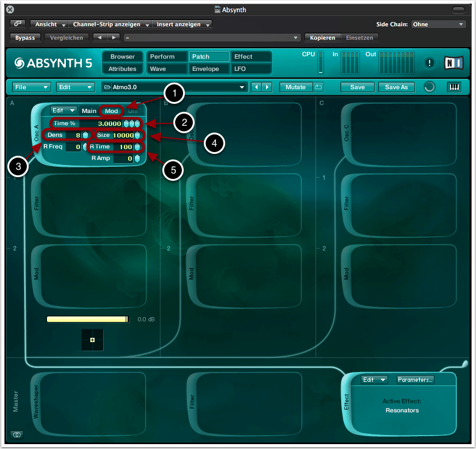Open the Side Chain dropdown
476x449 pixels.
tap(438, 24)
